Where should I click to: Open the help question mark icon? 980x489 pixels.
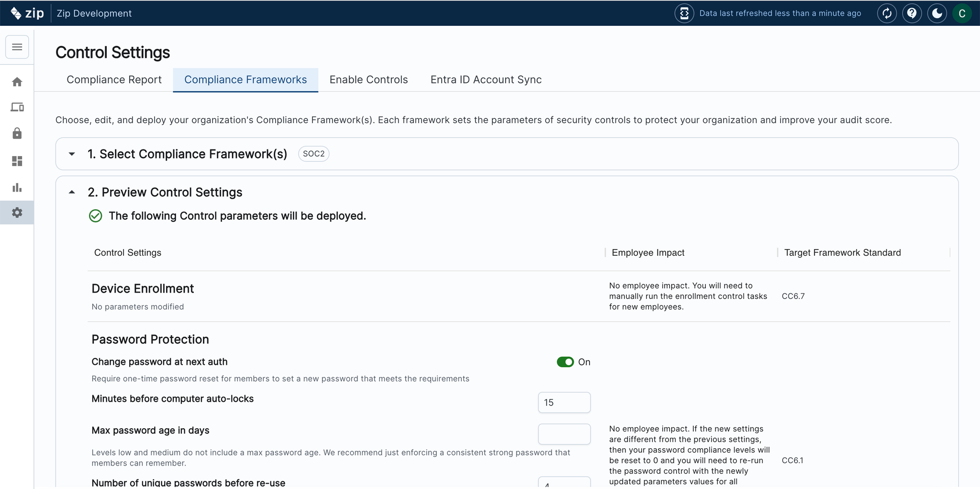(x=912, y=13)
